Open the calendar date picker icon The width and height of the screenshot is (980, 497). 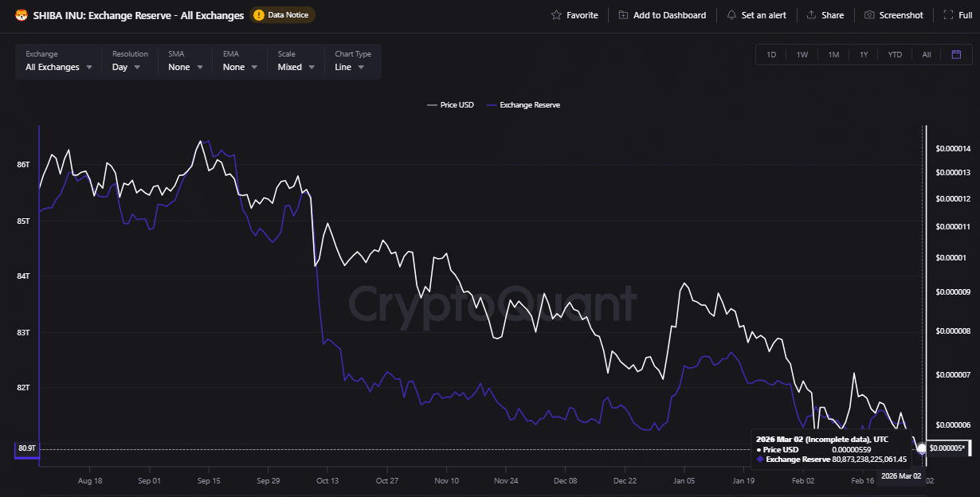coord(956,55)
